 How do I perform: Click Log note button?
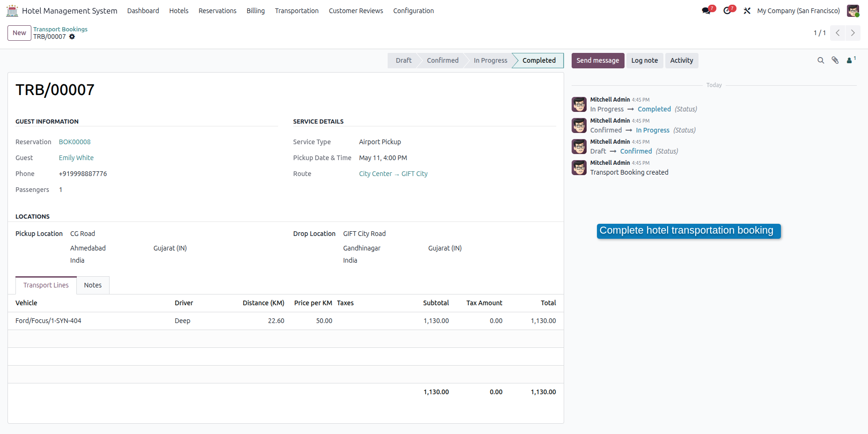645,60
